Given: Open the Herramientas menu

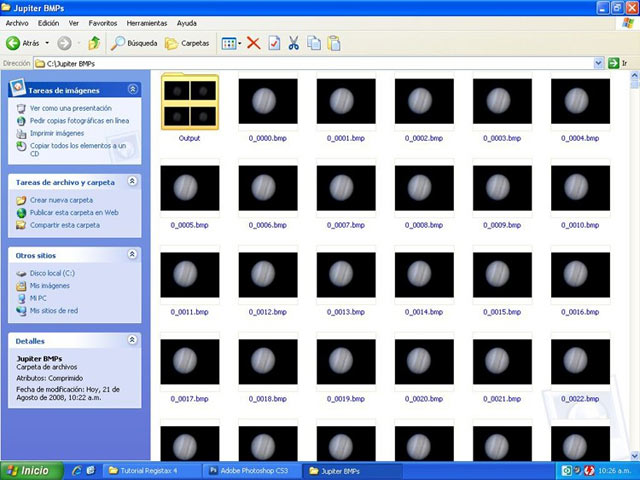Looking at the screenshot, I should 147,22.
